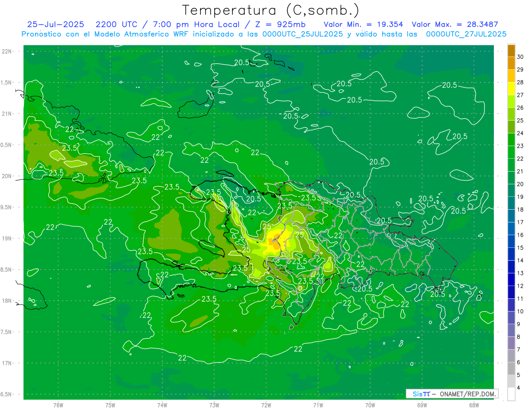
Task: Click the green legend swatch between 22 and 23
Action: (511, 153)
